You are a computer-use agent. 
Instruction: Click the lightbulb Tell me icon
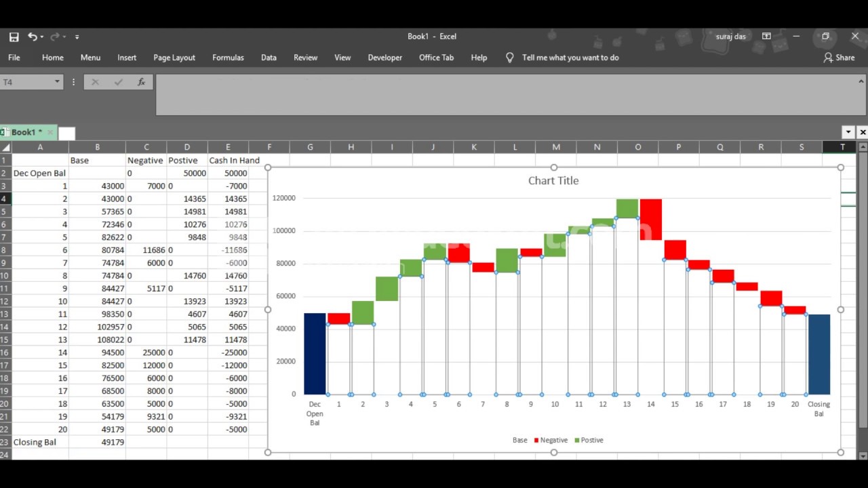[510, 58]
